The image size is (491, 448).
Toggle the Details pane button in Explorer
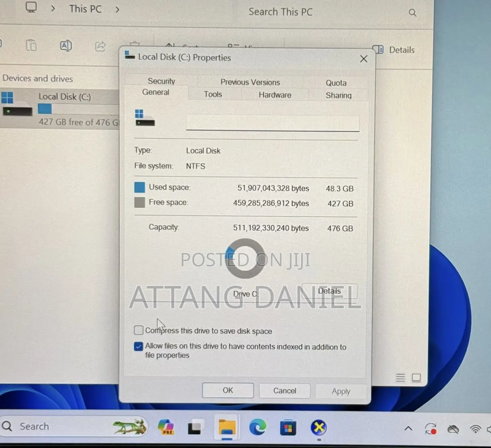click(x=394, y=50)
